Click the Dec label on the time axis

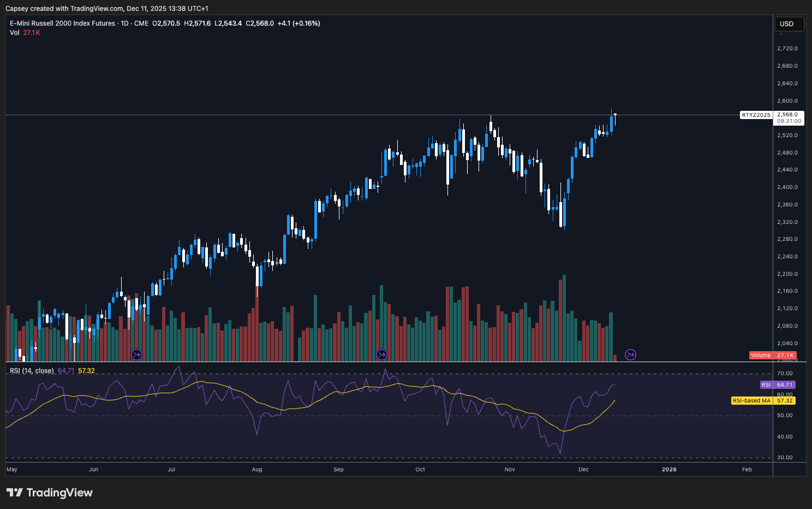(583, 469)
